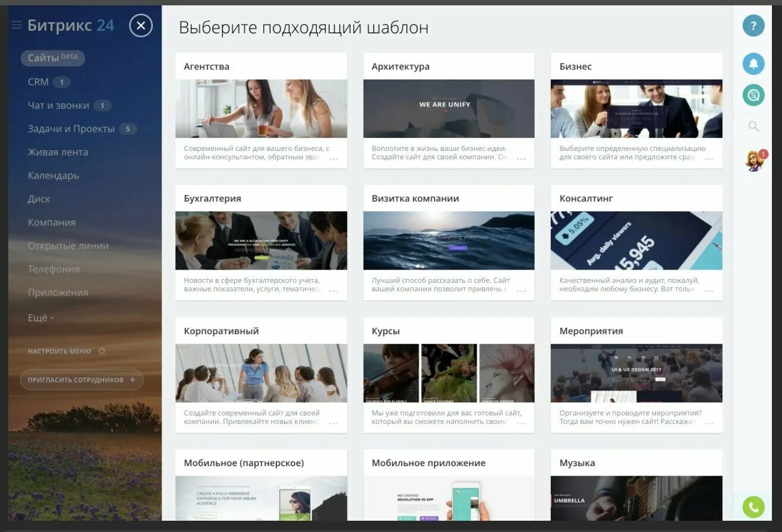This screenshot has height=532, width=782.
Task: Click the Настроить меню link
Action: (59, 351)
